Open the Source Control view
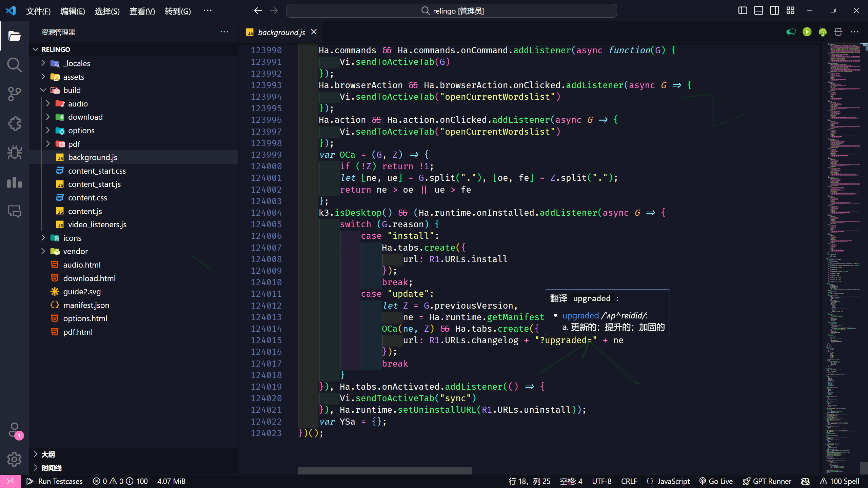 point(14,94)
